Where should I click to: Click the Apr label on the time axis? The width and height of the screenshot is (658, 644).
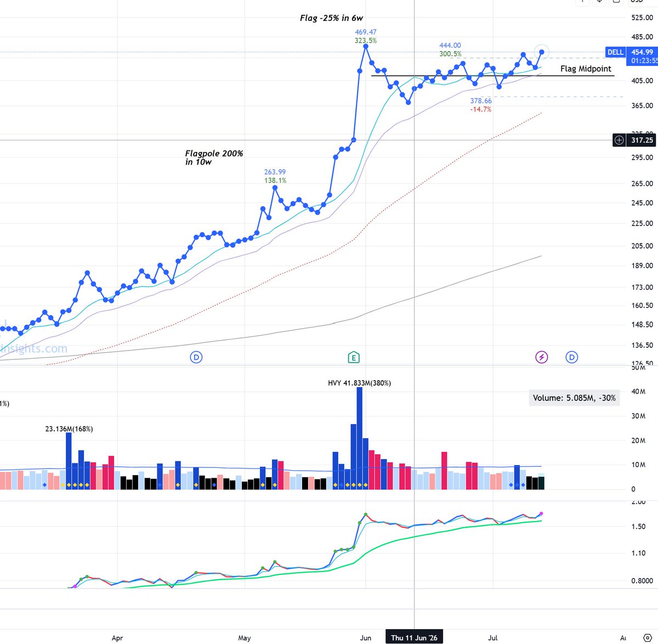click(117, 638)
